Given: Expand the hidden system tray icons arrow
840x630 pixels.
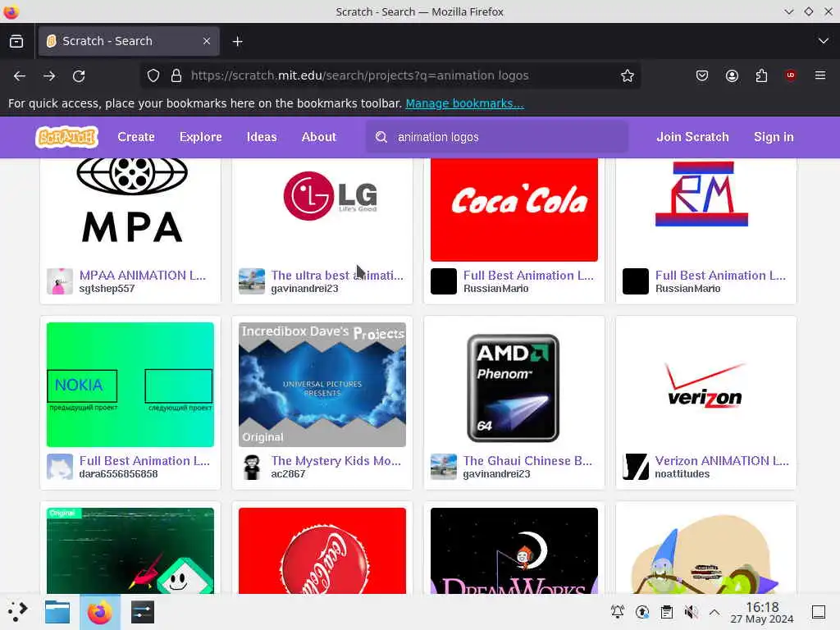Looking at the screenshot, I should (x=714, y=612).
